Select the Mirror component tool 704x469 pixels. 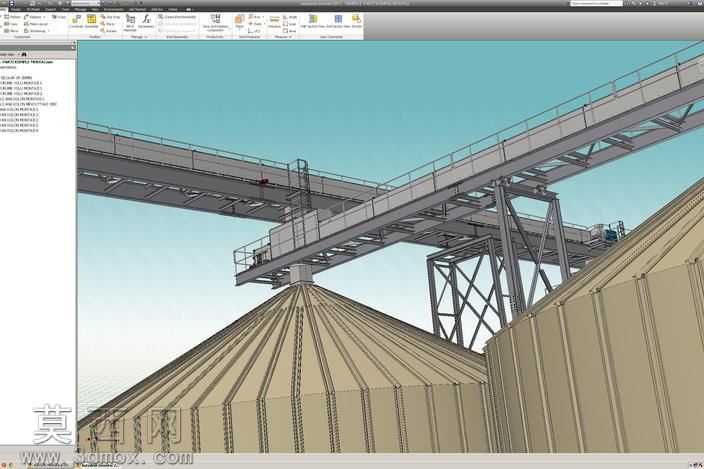tap(12, 31)
